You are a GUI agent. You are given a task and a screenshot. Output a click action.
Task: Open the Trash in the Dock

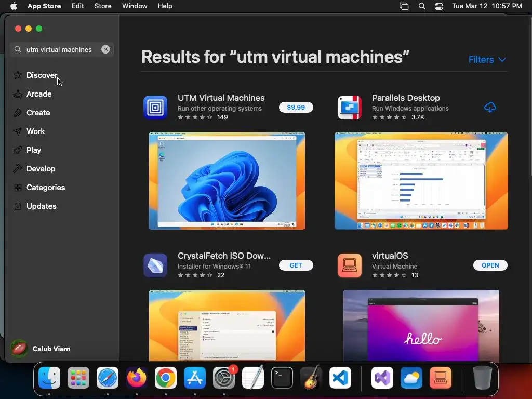coord(482,378)
